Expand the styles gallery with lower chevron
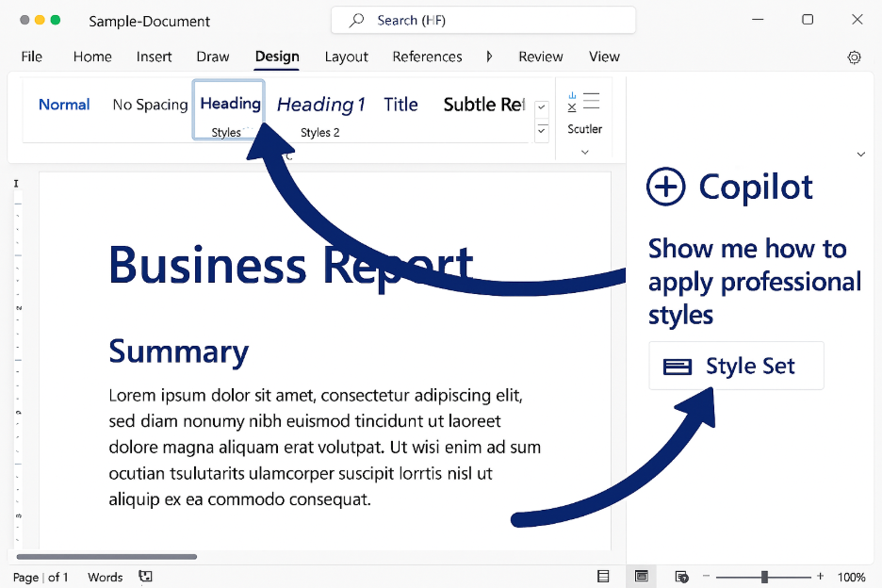The width and height of the screenshot is (882, 588). pyautogui.click(x=542, y=131)
